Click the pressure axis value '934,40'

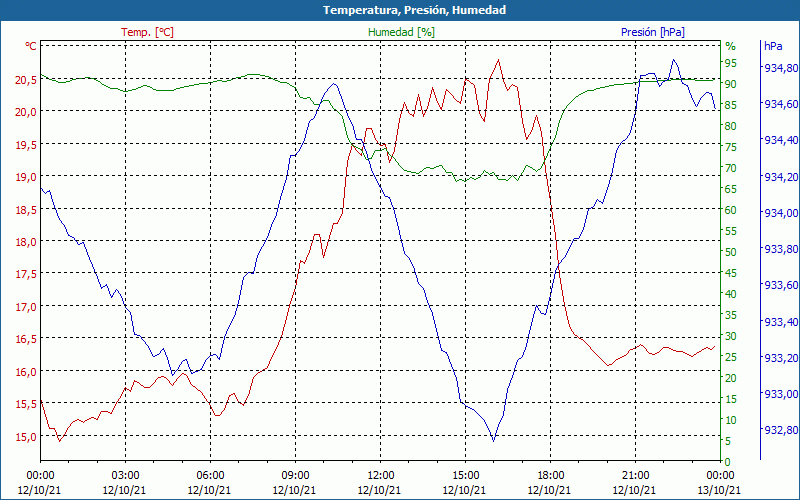781,141
